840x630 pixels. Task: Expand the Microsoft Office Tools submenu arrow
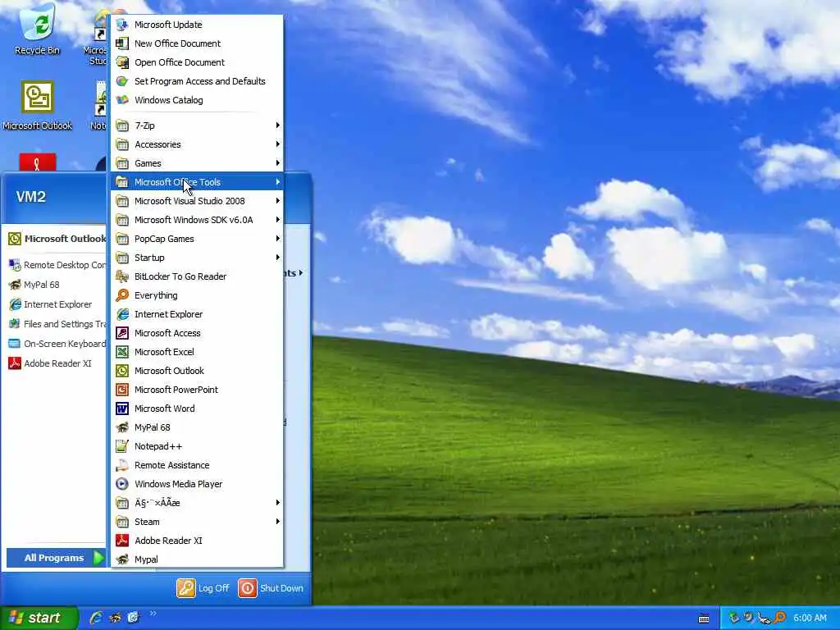(x=277, y=182)
